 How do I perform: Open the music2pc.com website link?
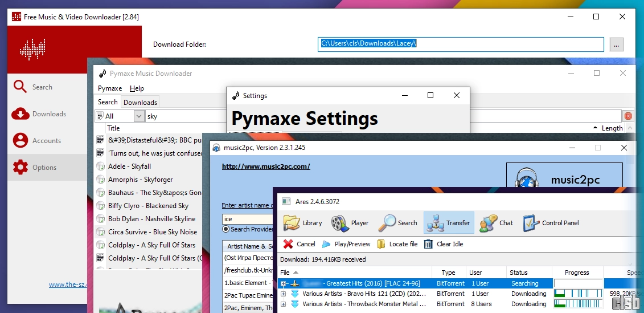click(265, 166)
